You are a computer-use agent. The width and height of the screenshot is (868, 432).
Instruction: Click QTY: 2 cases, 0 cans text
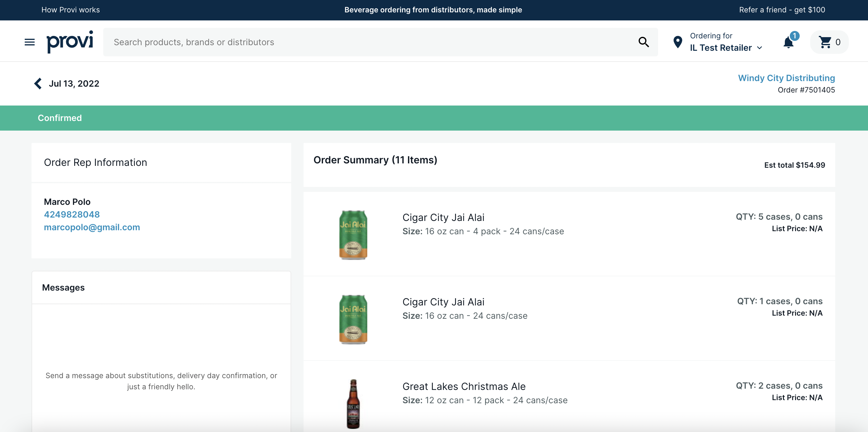(779, 386)
